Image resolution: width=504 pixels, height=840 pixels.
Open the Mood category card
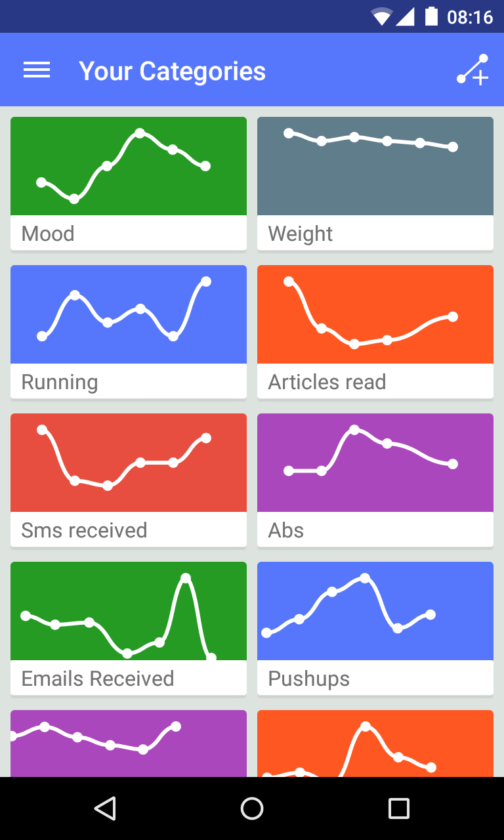pos(129,184)
